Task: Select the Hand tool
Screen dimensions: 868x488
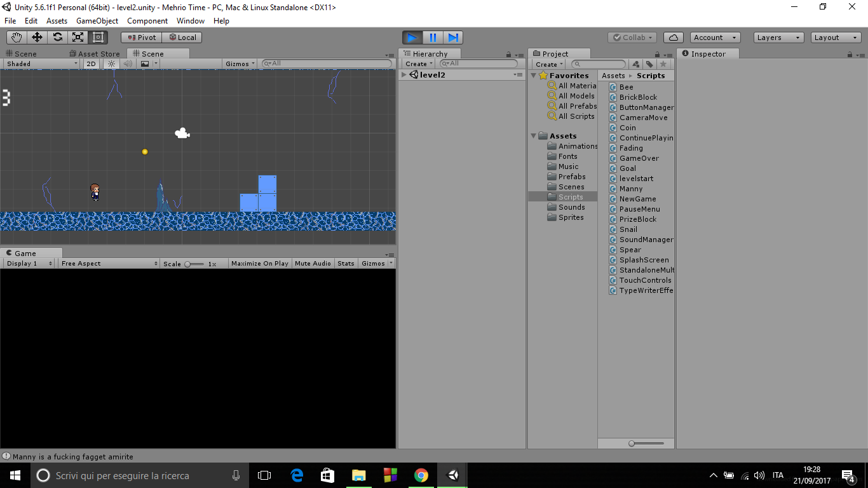Action: [17, 37]
